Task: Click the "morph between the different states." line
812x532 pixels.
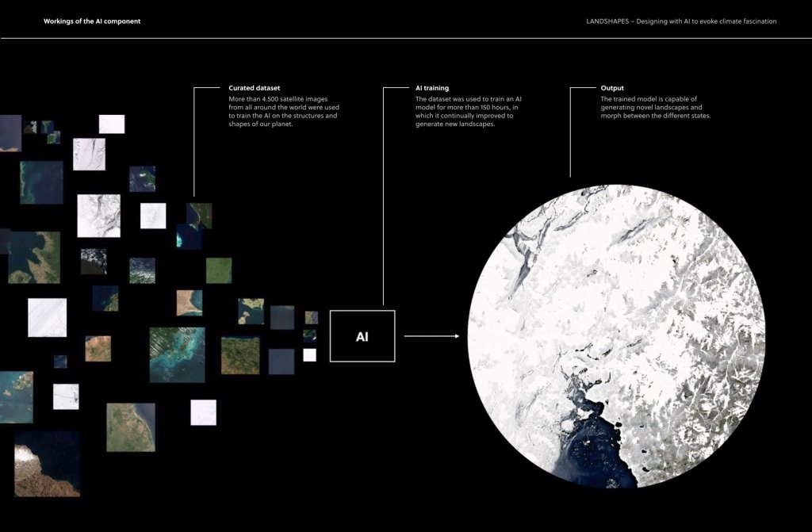Action: click(656, 116)
